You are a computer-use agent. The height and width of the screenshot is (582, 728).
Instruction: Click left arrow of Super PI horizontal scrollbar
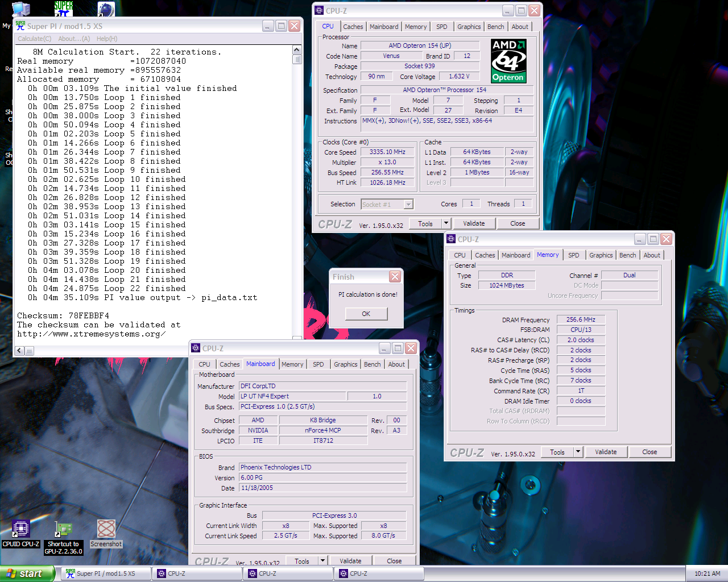tap(20, 351)
